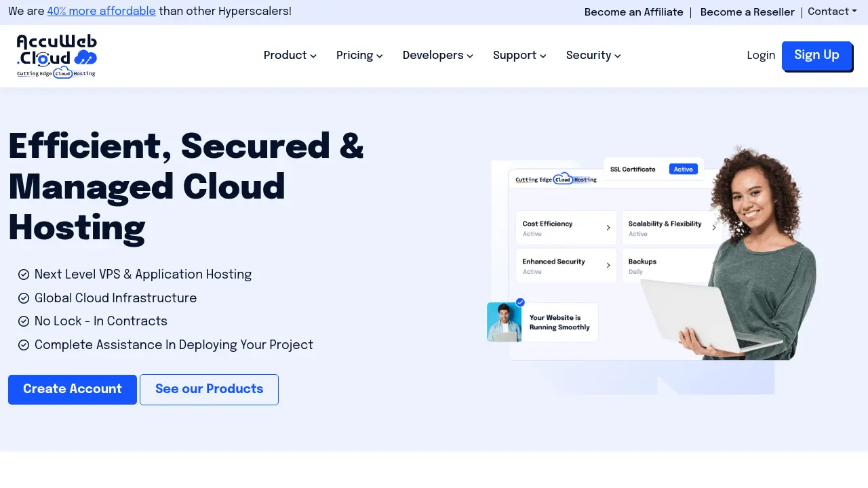Viewport: 868px width, 488px height.
Task: Open the Product dropdown menu
Action: coord(290,56)
